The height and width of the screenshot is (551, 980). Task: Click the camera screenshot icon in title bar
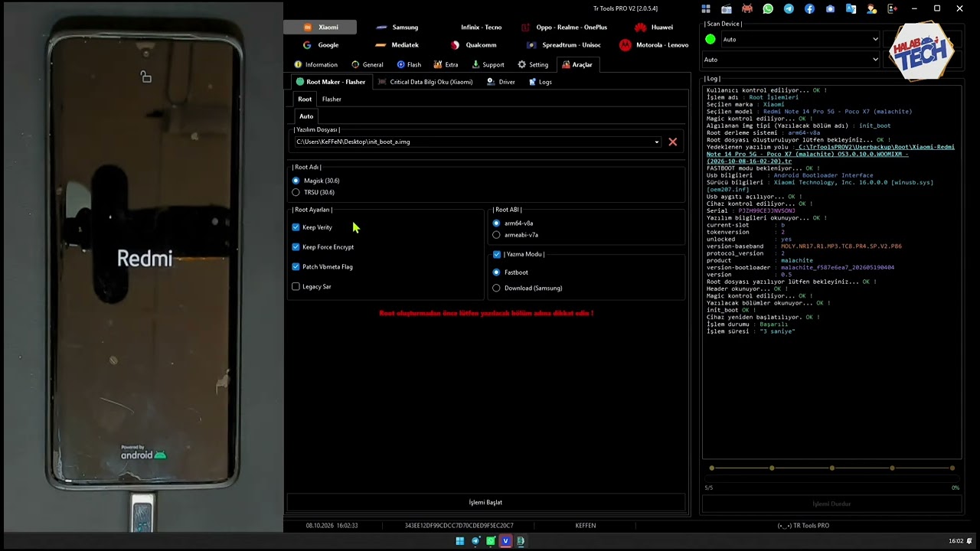coord(830,8)
